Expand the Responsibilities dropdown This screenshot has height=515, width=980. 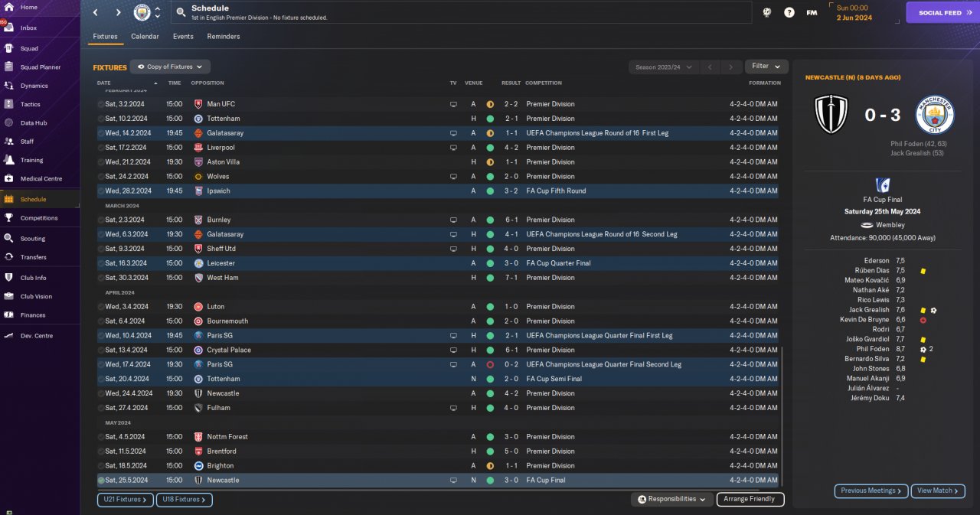(671, 499)
